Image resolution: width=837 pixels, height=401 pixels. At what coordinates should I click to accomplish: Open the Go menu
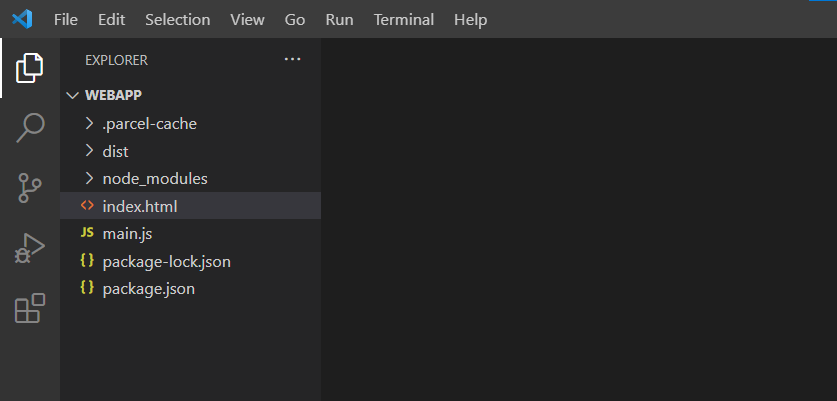coord(295,20)
